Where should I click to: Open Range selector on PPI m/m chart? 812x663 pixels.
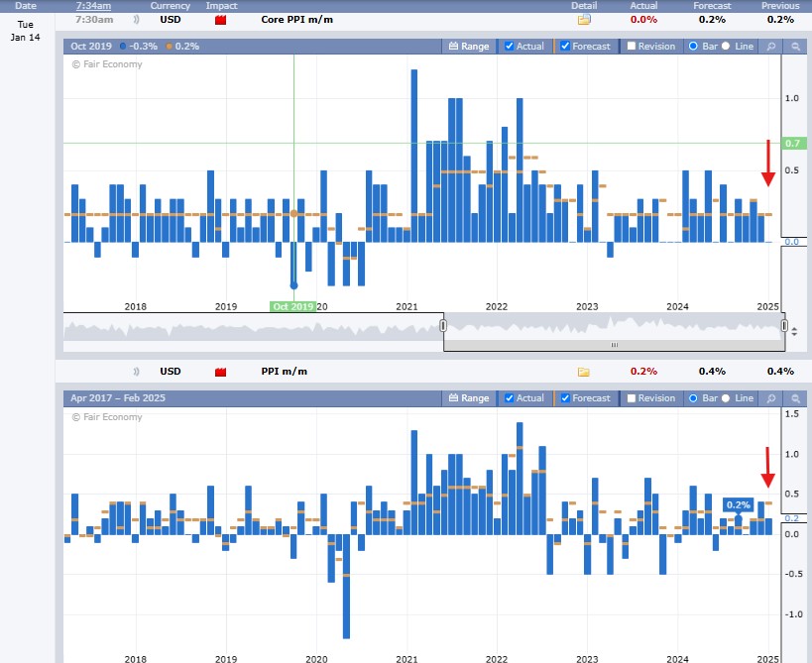(469, 398)
